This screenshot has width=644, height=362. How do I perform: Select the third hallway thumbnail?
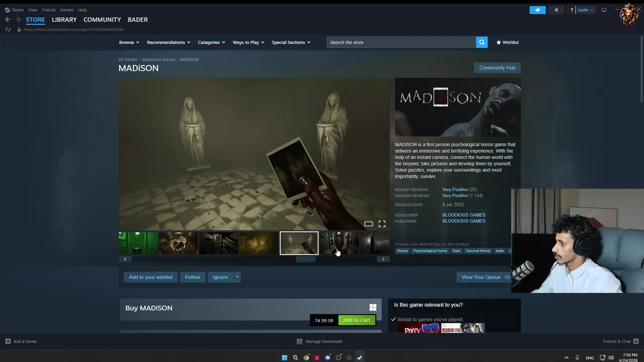218,243
